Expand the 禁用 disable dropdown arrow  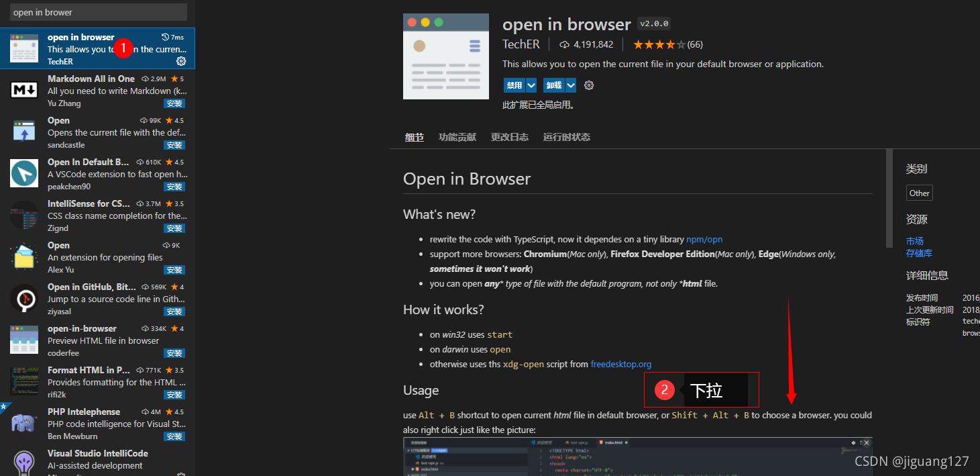(531, 85)
